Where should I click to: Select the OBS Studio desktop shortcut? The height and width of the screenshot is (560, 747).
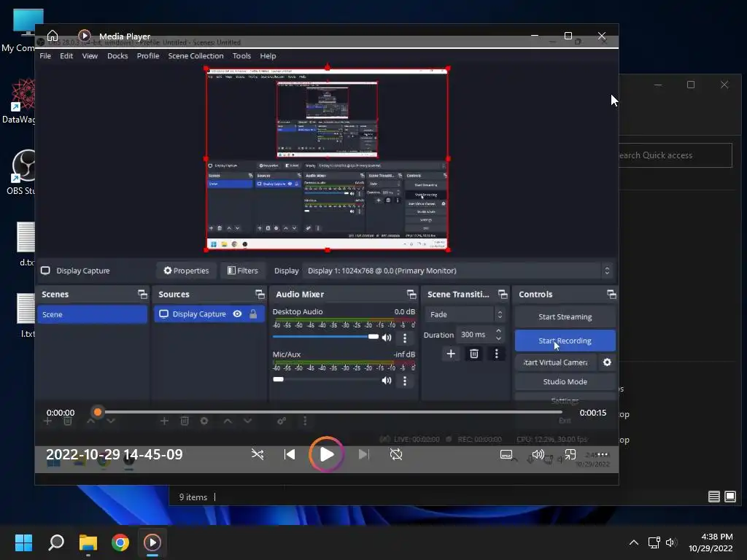tap(21, 172)
